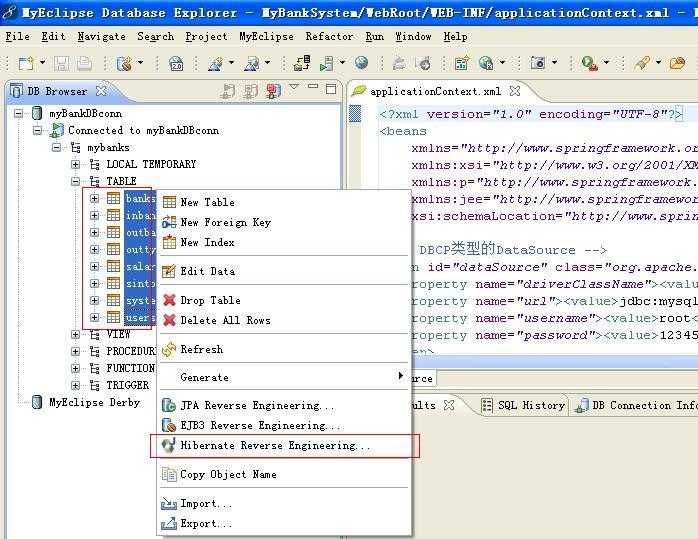698x539 pixels.
Task: Collapse the TABLE node
Action: coord(76,181)
